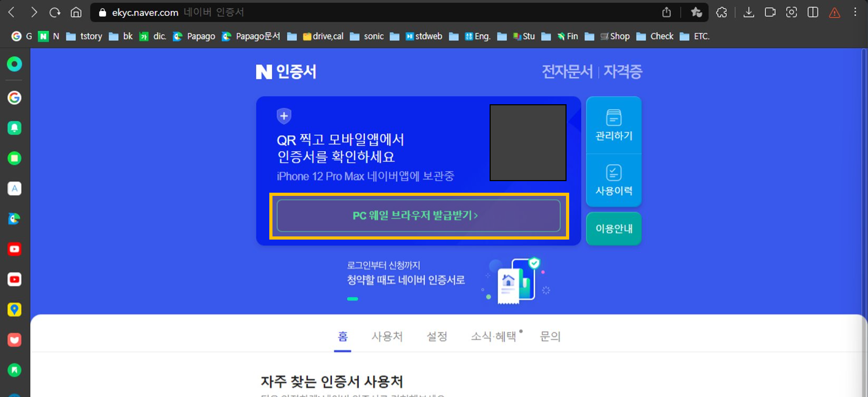This screenshot has height=397, width=868.
Task: Click the red warning triangle icon
Action: [x=834, y=13]
